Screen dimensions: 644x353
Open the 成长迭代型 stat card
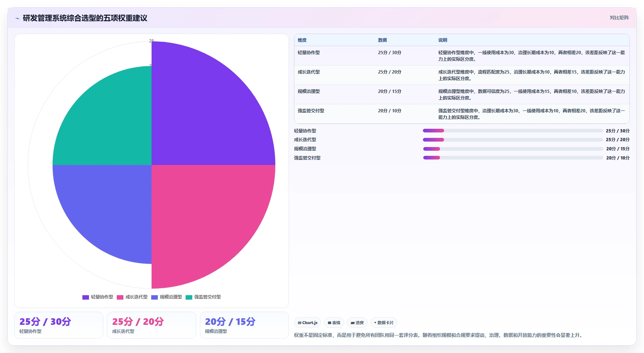click(152, 325)
